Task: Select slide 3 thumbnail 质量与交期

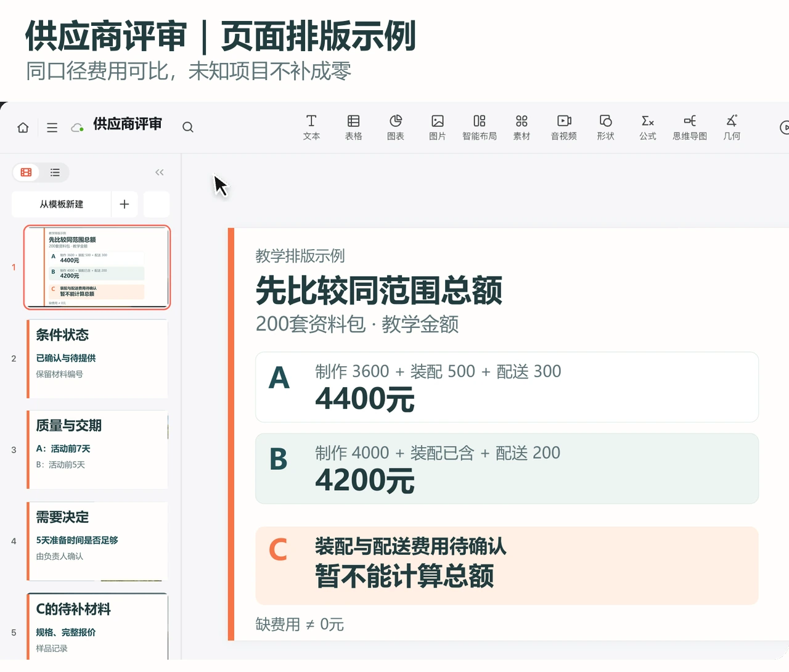Action: tap(97, 450)
